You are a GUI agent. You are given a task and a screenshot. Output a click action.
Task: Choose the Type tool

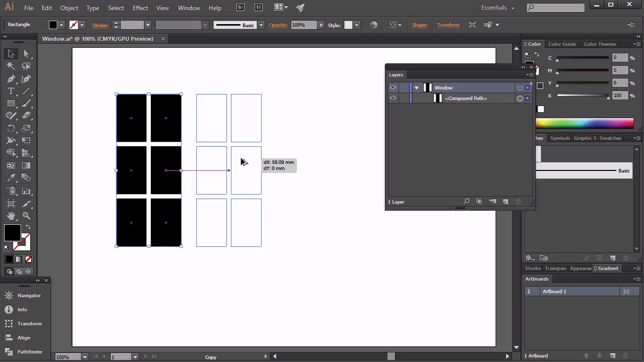pyautogui.click(x=11, y=91)
